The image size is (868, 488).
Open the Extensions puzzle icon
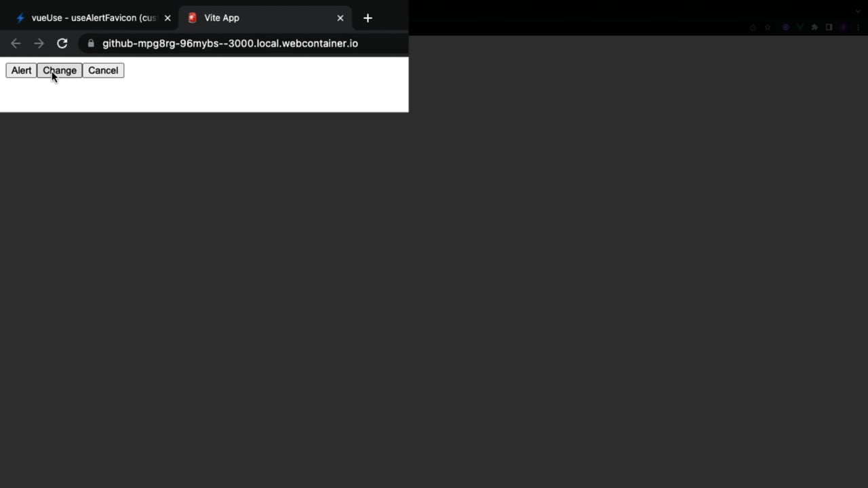tap(814, 28)
